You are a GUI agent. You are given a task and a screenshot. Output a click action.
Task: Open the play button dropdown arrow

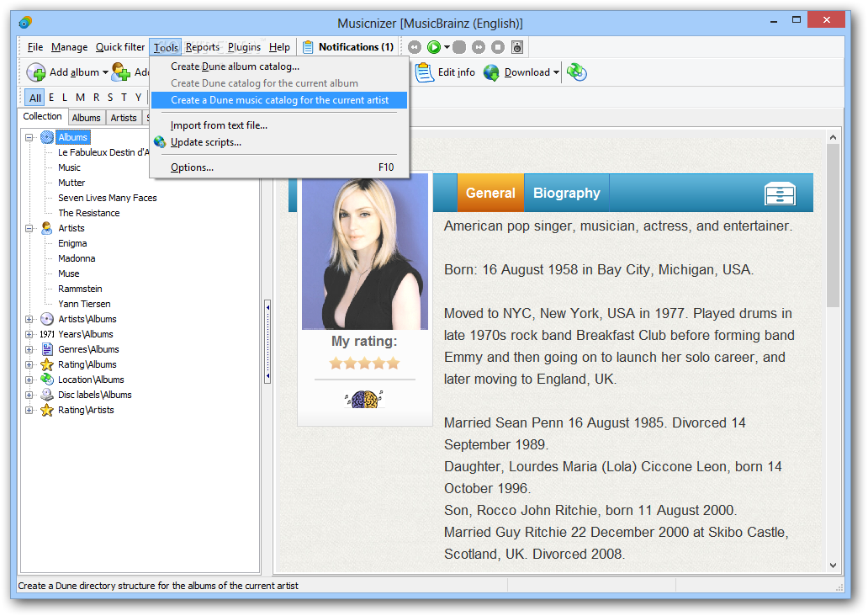tap(447, 48)
